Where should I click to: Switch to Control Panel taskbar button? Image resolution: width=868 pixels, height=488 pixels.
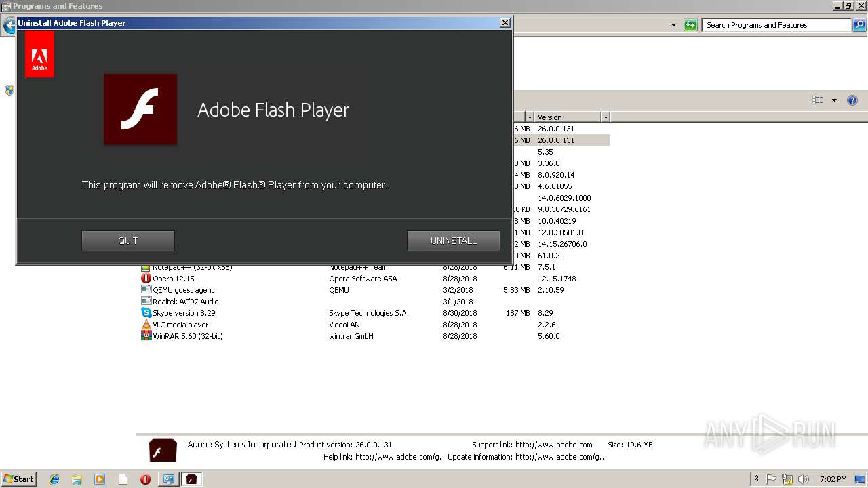pos(168,479)
